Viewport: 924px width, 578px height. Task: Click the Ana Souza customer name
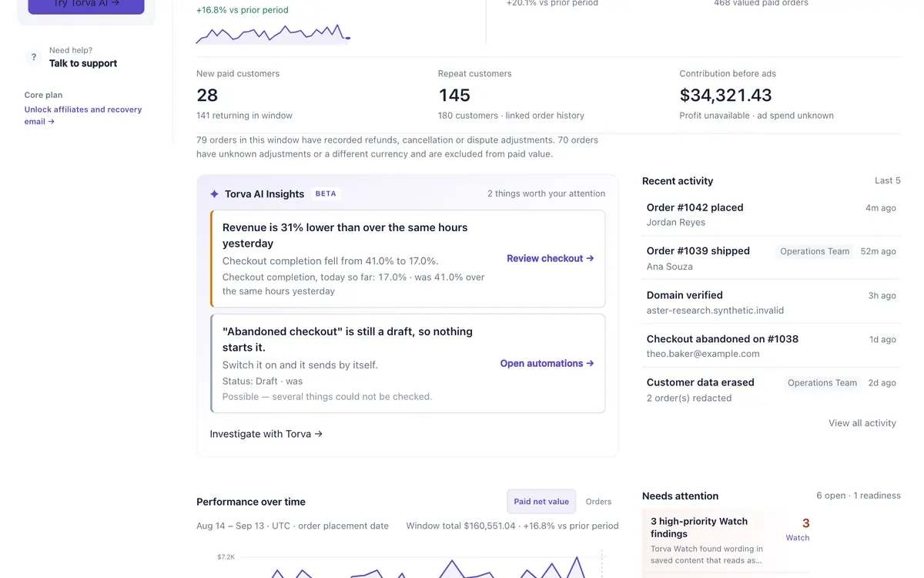point(670,267)
